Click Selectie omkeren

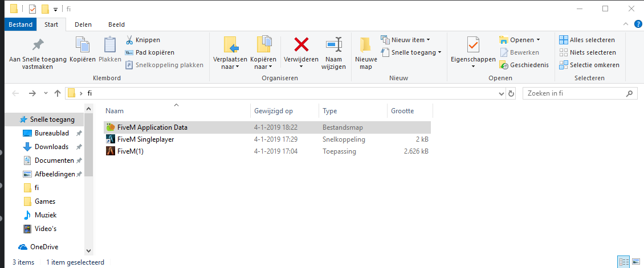click(589, 65)
